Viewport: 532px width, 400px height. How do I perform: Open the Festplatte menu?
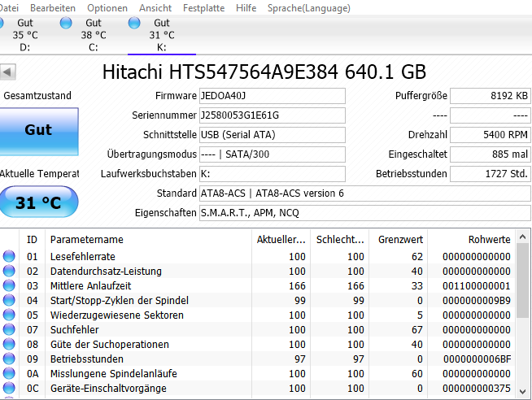pos(203,8)
